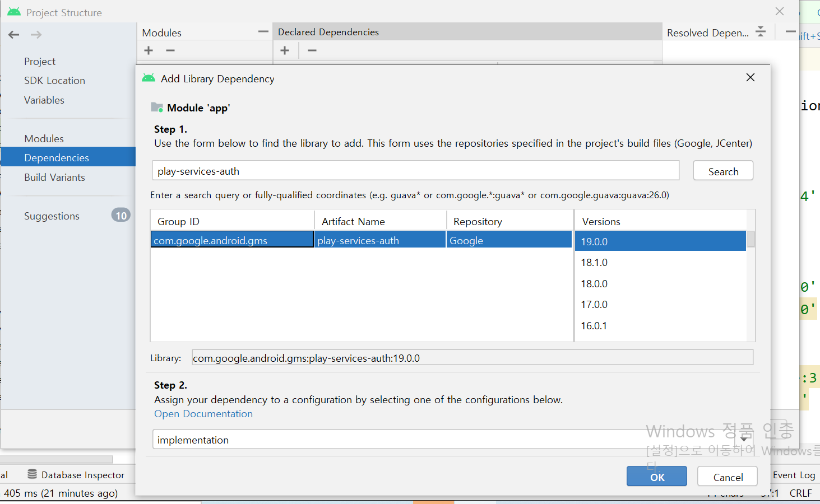Screen dimensions: 820x504
Task: Sort by Repository column header
Action: (509, 221)
